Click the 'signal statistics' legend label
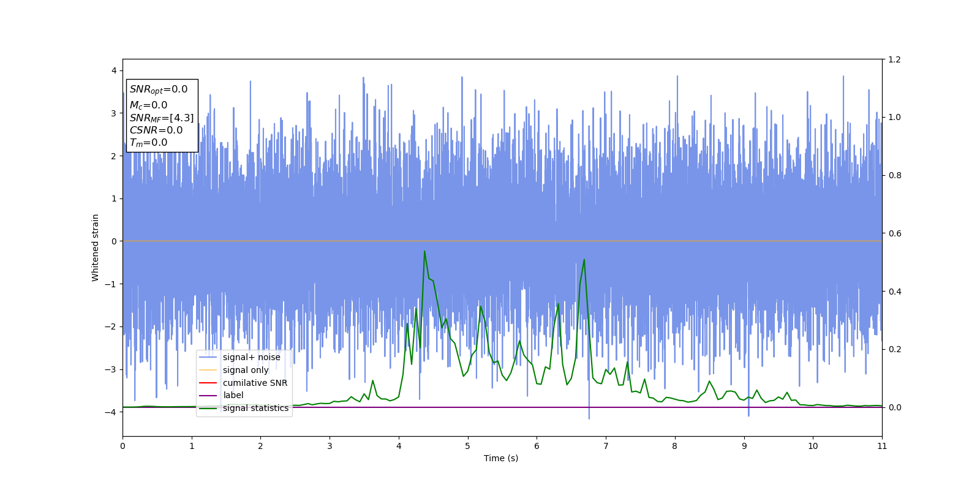This screenshot has height=490, width=980. tap(255, 408)
